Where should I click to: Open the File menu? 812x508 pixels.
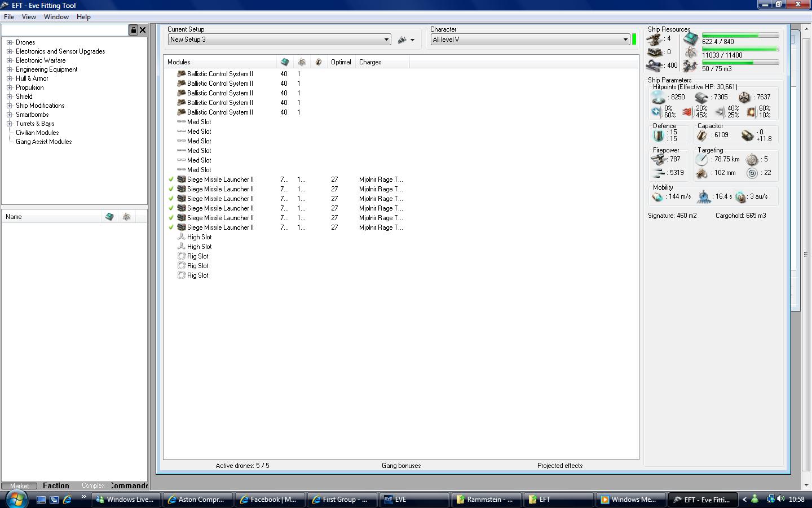coord(9,17)
